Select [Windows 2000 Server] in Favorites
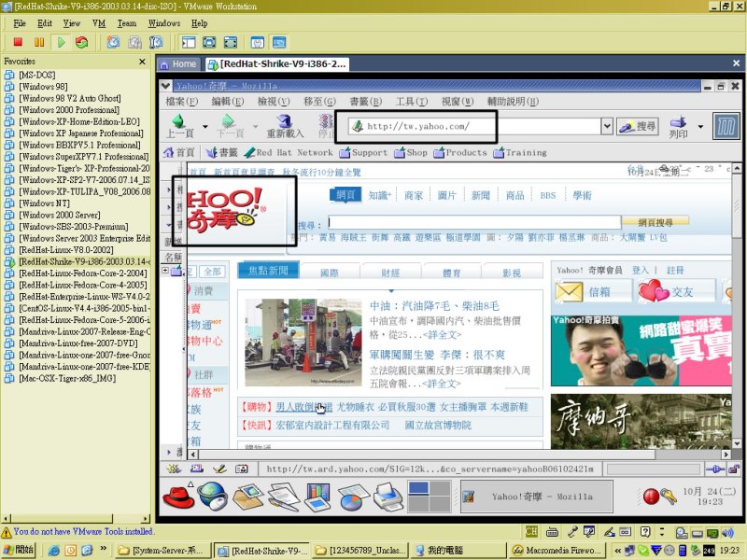The image size is (747, 560). 60,215
